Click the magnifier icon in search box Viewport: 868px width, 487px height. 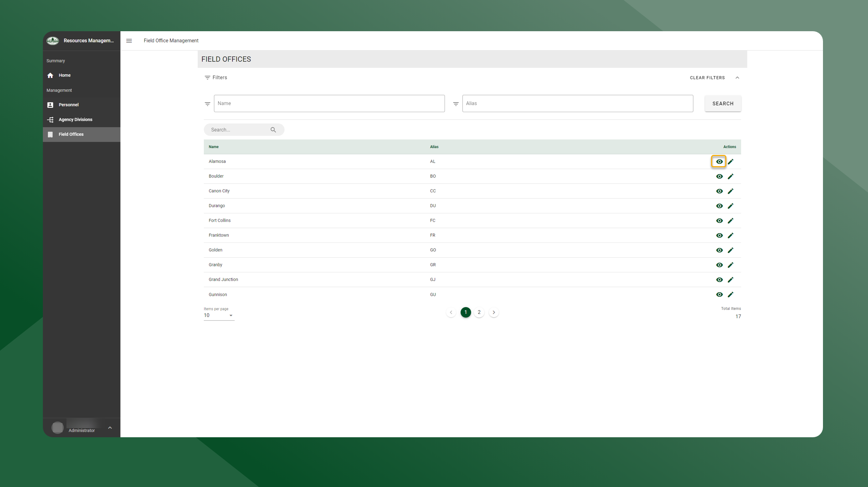(273, 130)
